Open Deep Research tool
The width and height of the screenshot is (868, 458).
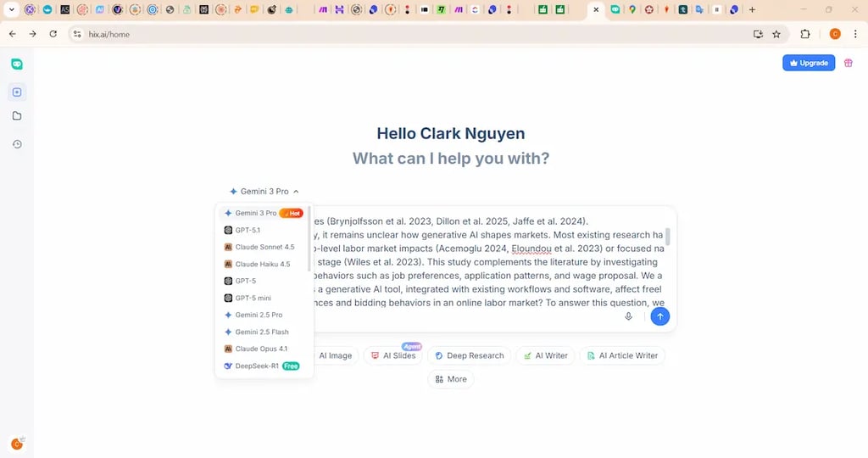coord(470,355)
